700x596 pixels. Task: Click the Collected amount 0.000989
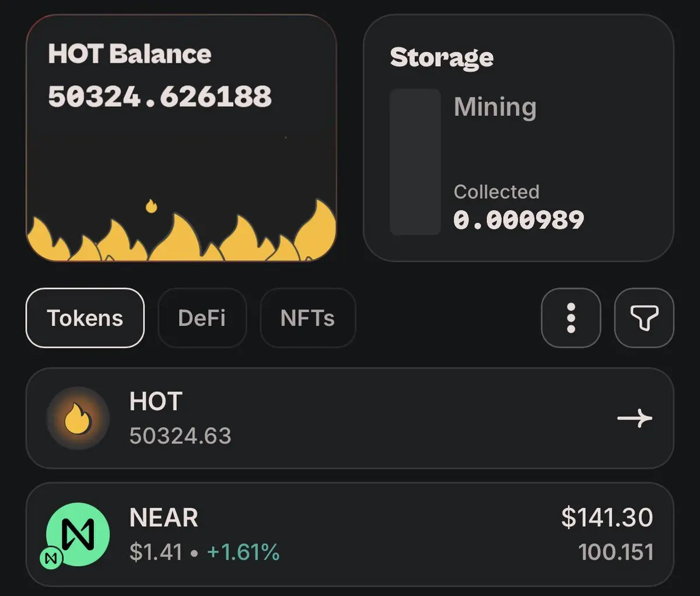(x=519, y=220)
